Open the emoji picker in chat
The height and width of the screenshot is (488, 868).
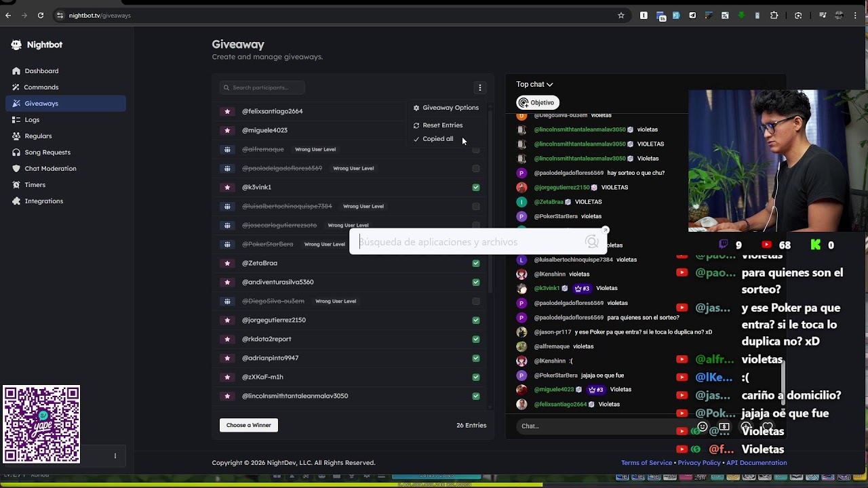point(703,426)
